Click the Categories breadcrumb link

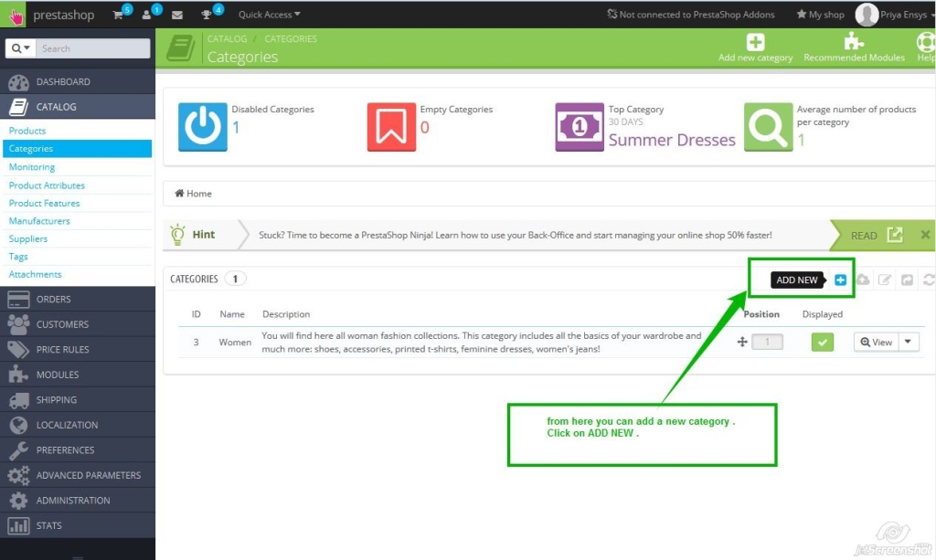click(x=291, y=38)
